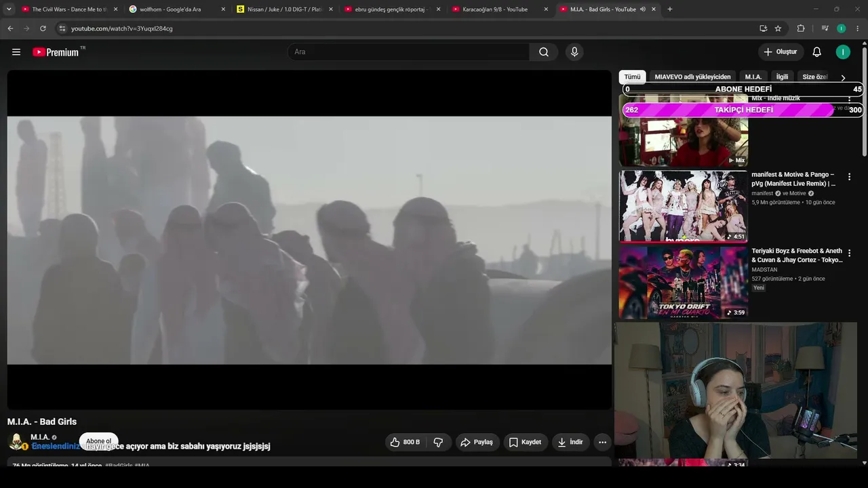This screenshot has height=488, width=868.
Task: Open the Chrome profile avatar
Action: coord(842,28)
